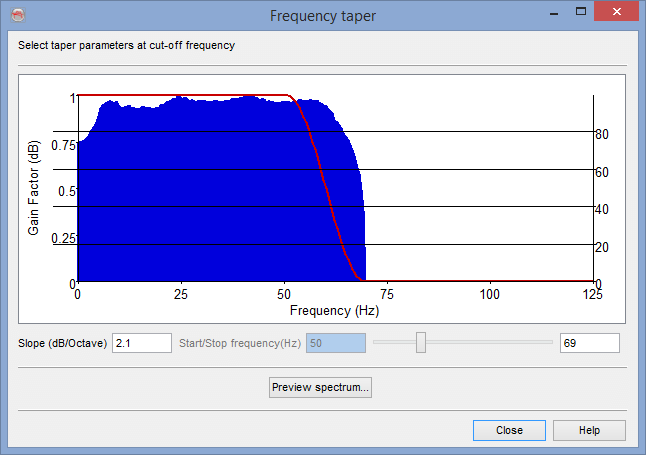Viewport: 646px width, 455px height.
Task: Click the "Select taper parameters" instruction text
Action: pyautogui.click(x=126, y=45)
